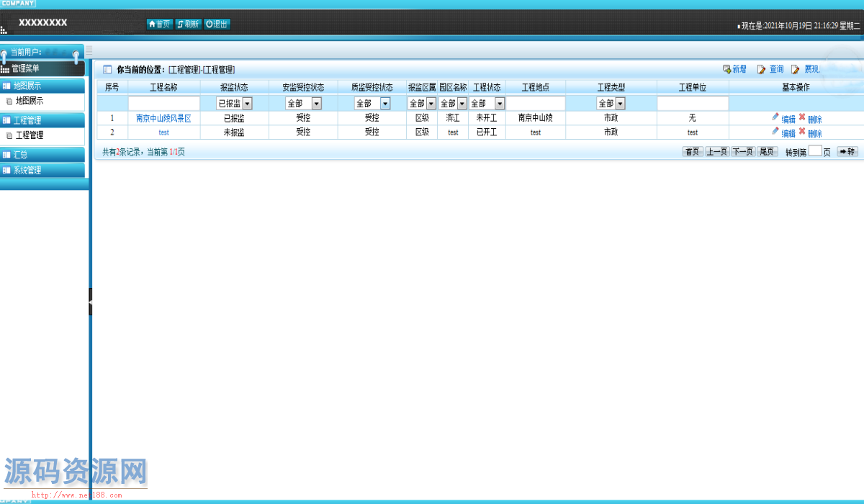Click the 未报监 status cell
The height and width of the screenshot is (504, 864).
tap(234, 132)
